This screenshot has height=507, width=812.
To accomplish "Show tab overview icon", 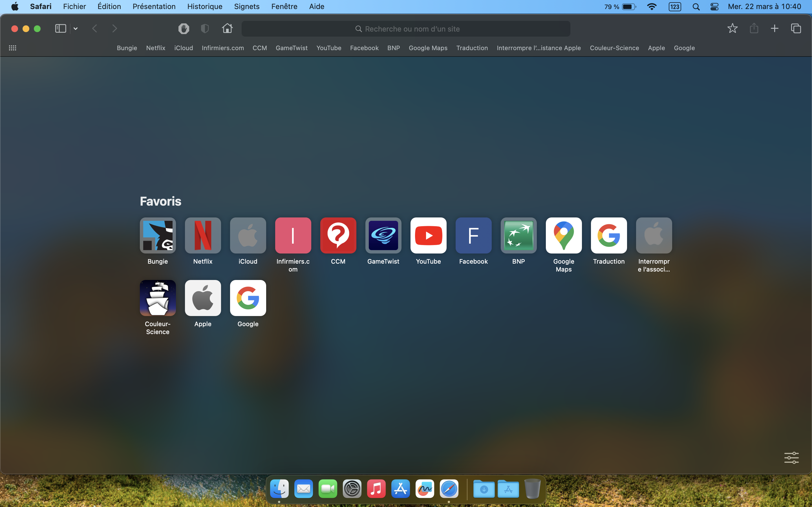I will click(796, 28).
